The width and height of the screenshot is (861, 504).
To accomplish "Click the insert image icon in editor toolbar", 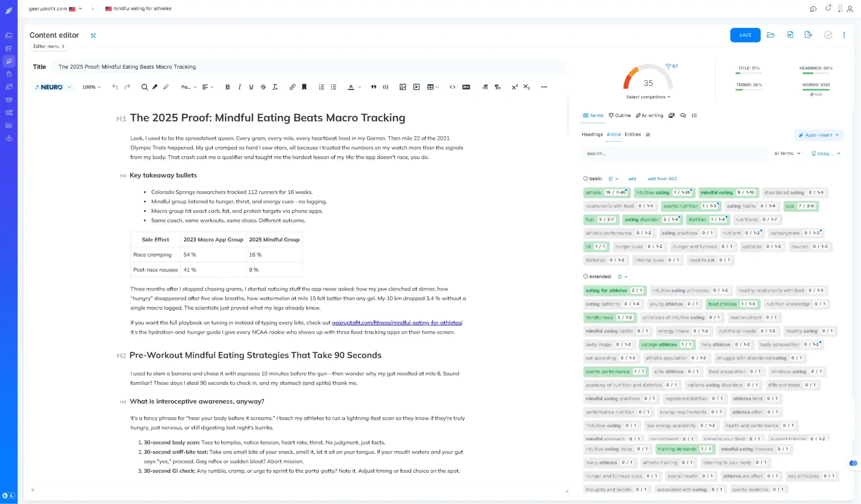I will 403,87.
